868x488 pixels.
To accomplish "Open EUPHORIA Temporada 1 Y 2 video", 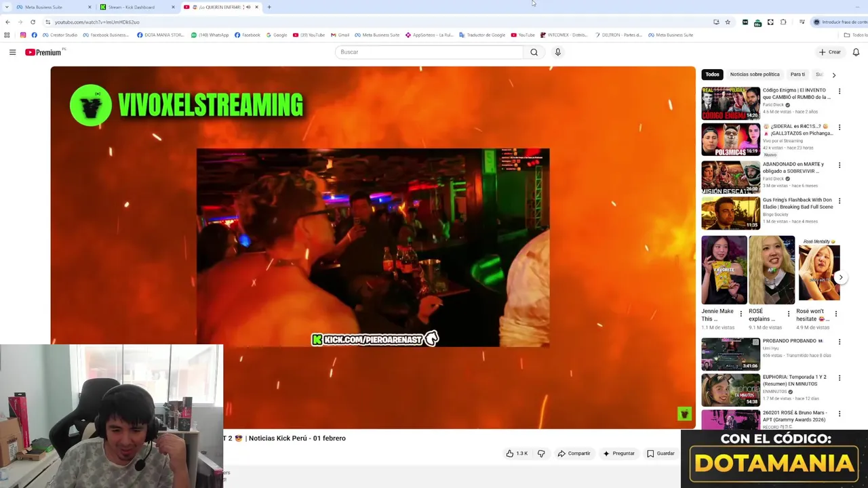I will point(730,390).
